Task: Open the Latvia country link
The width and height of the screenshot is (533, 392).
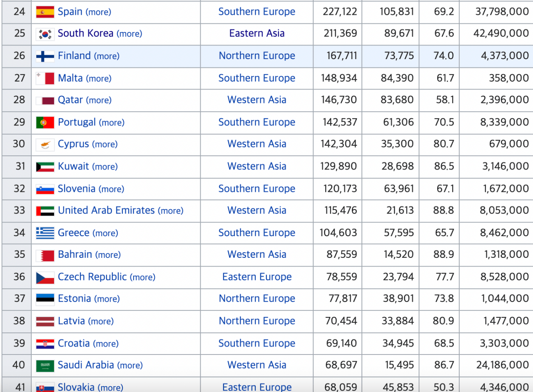Action: pyautogui.click(x=71, y=321)
